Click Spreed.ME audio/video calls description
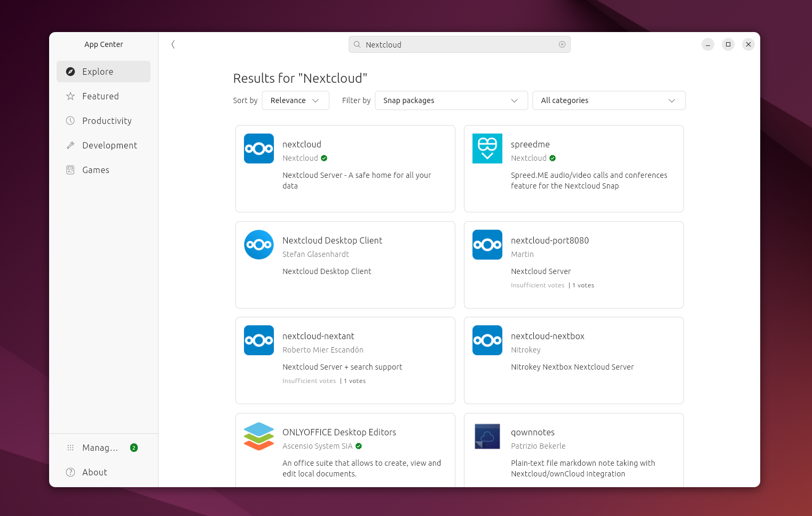This screenshot has width=812, height=516. point(589,181)
